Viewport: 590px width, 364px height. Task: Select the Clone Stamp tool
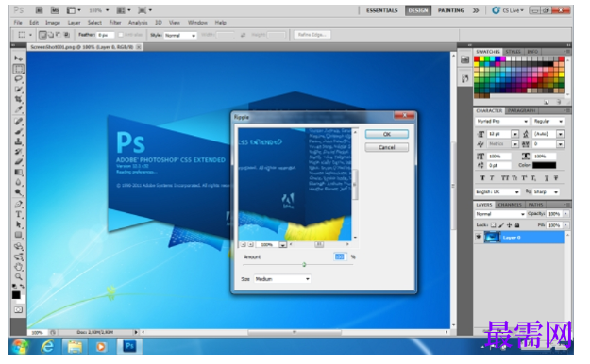[18, 141]
